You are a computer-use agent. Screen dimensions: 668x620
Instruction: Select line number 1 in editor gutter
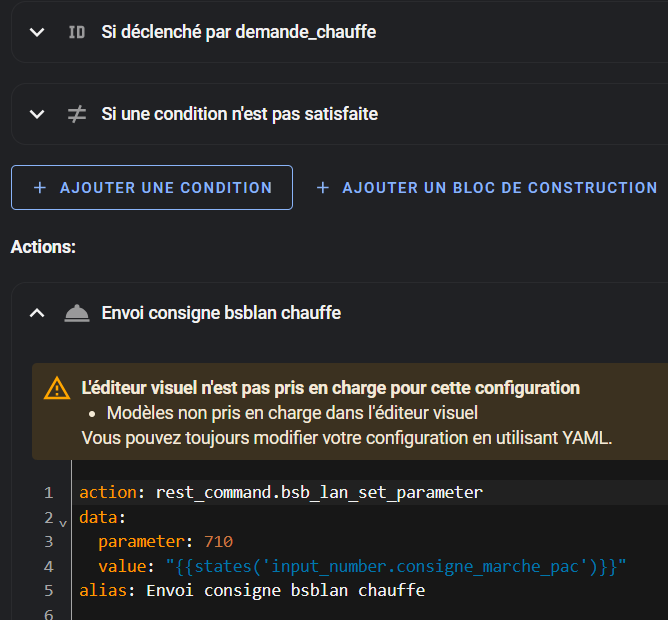point(49,493)
